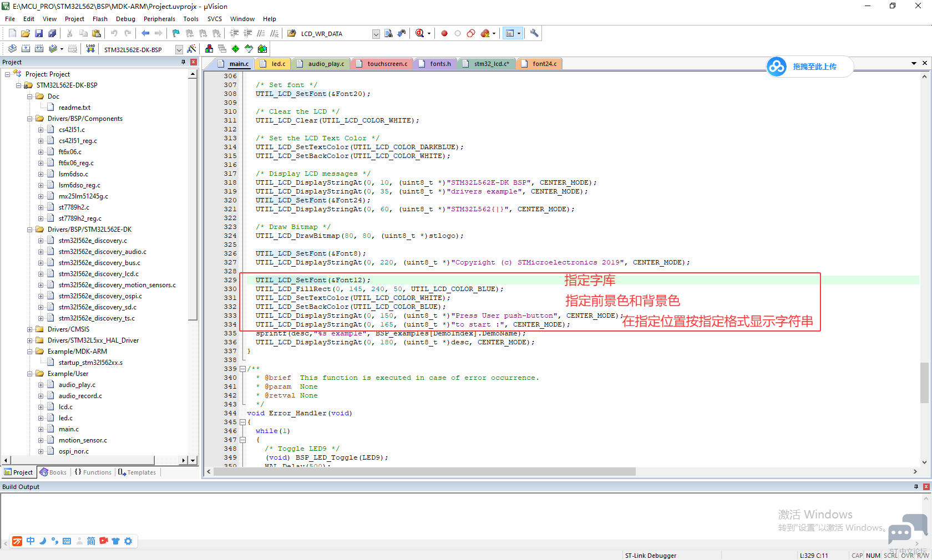Image resolution: width=932 pixels, height=560 pixels.
Task: Expand the Drivers/STM32L5xx_HAL_Driver folder
Action: [30, 340]
